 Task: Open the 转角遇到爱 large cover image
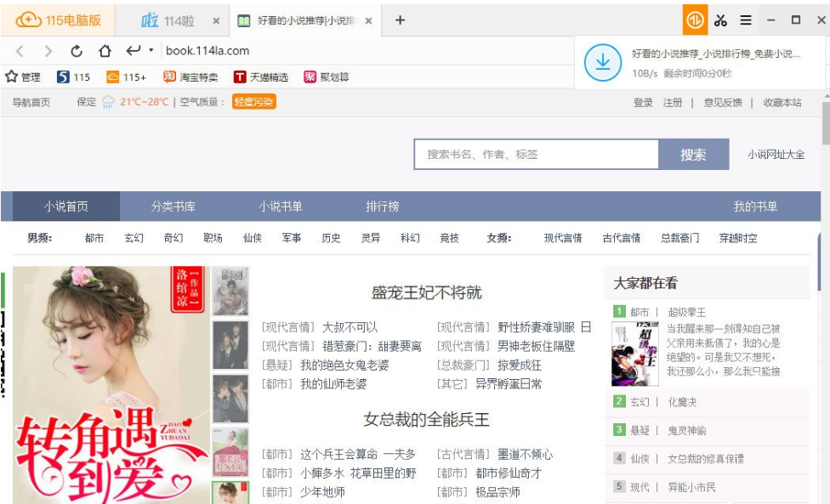(x=111, y=385)
